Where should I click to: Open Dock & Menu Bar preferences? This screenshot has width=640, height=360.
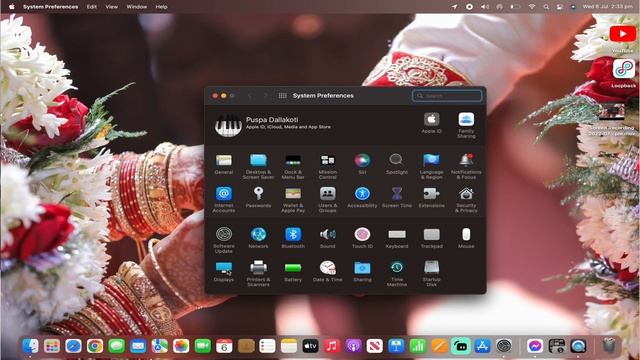pos(293,166)
